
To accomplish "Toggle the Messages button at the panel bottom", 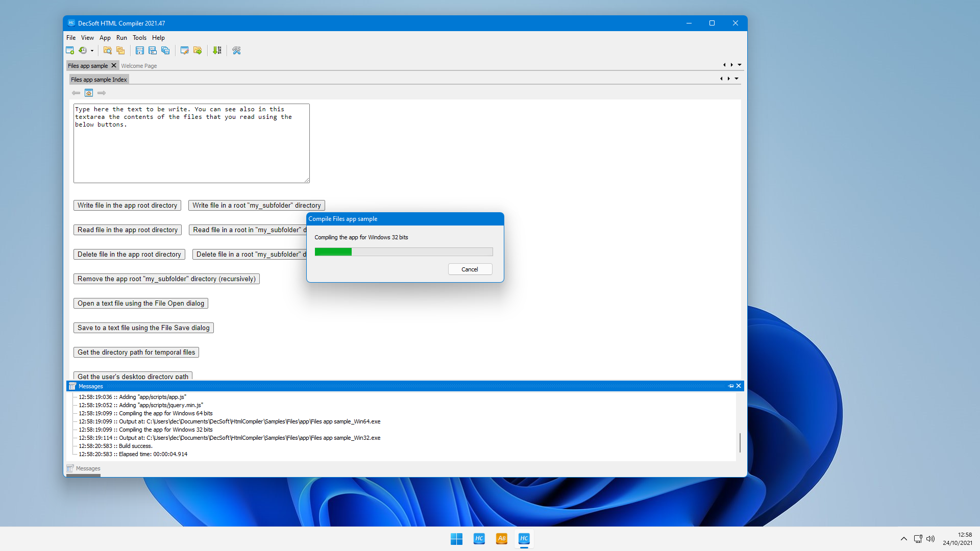I will pos(83,468).
